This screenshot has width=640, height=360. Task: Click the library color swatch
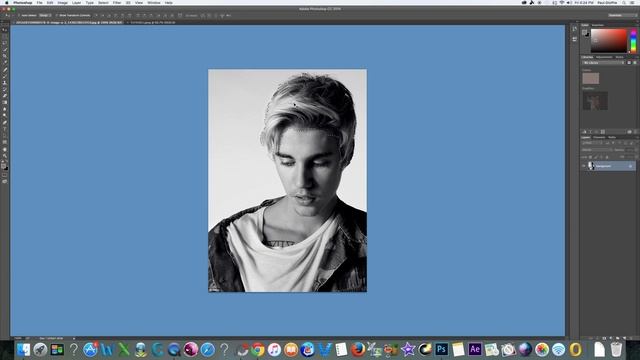pos(591,78)
